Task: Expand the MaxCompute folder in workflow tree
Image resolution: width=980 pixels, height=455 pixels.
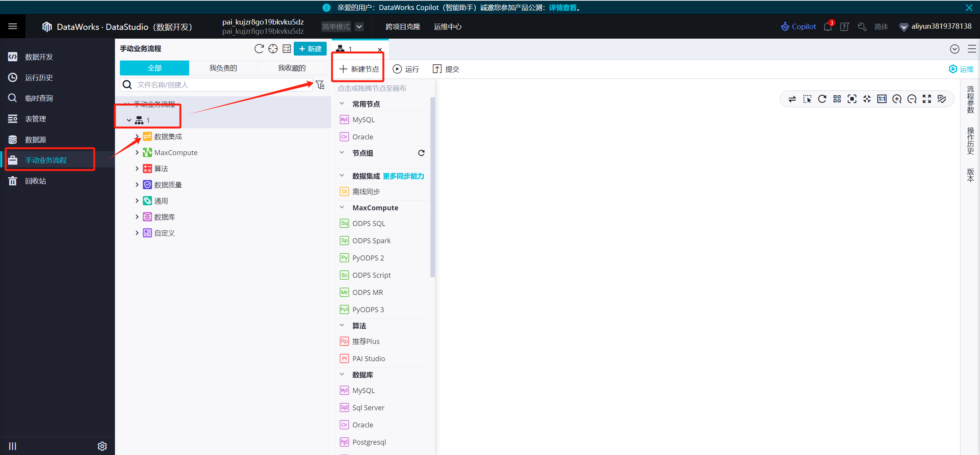Action: [x=137, y=152]
